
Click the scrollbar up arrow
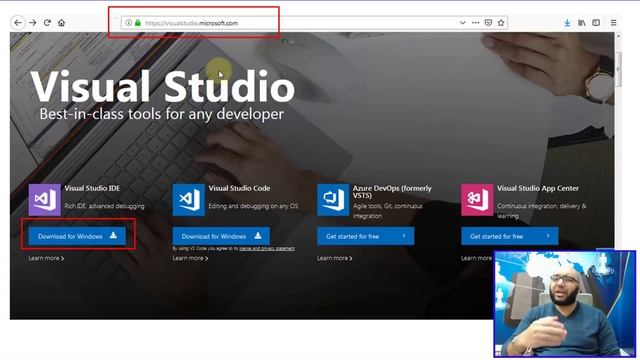618,36
